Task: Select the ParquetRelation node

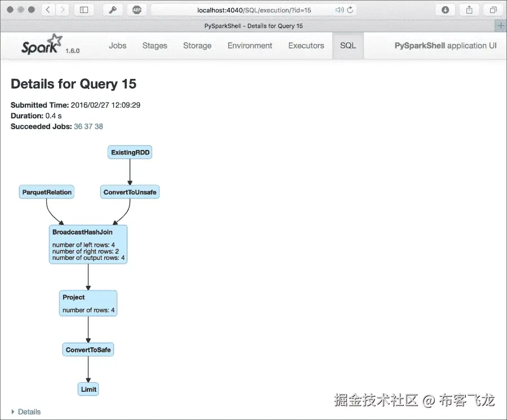Action: pos(46,192)
